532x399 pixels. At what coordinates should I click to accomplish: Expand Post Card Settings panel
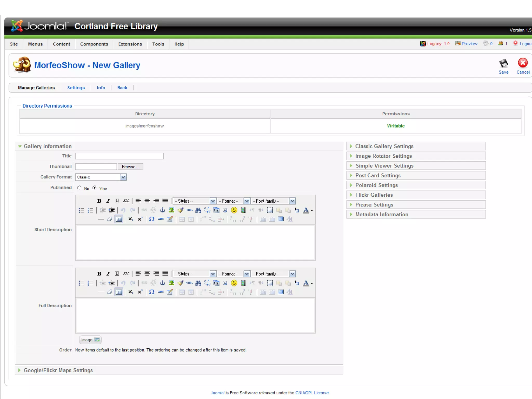pyautogui.click(x=416, y=175)
